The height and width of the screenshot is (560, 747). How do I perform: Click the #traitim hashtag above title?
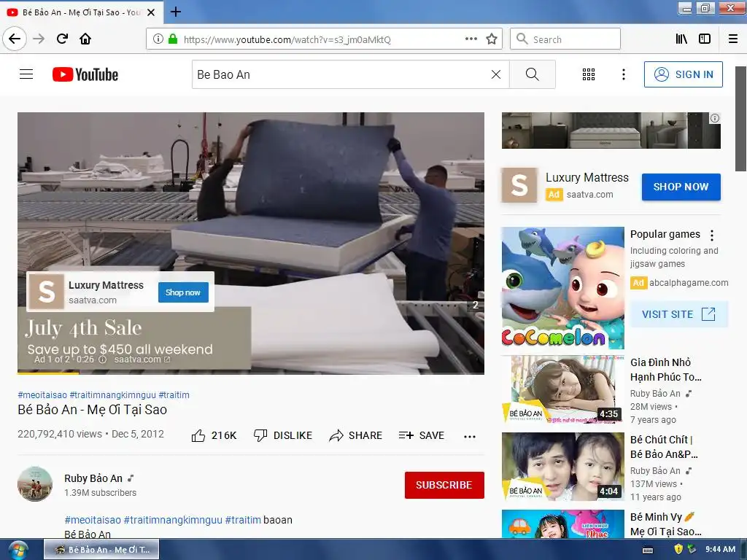tap(174, 394)
